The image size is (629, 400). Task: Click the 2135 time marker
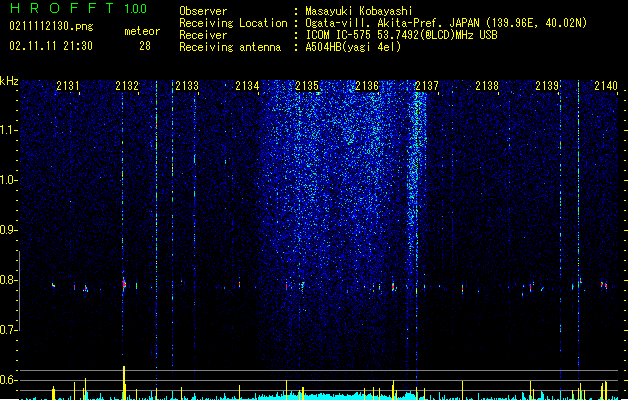pyautogui.click(x=307, y=85)
